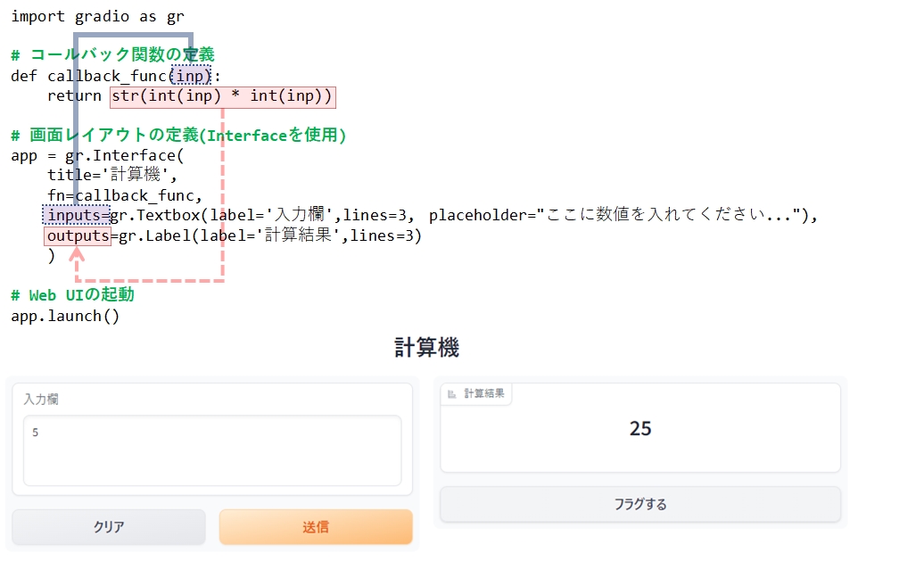Click the green comment Web UIの起動
Image resolution: width=924 pixels, height=561 pixels.
tap(71, 294)
